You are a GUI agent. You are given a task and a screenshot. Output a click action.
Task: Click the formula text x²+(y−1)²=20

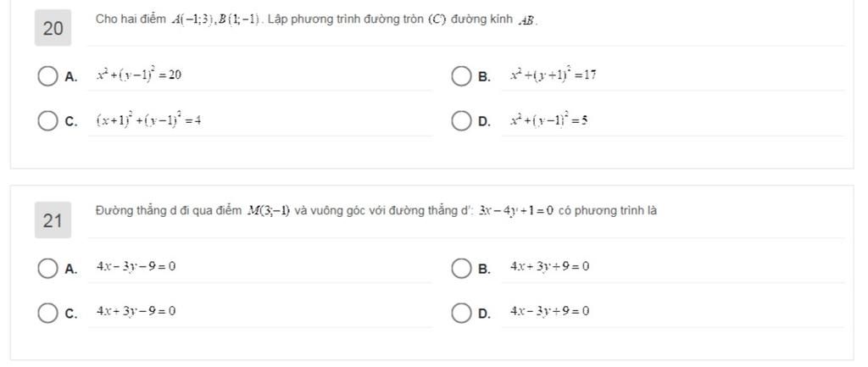click(139, 75)
